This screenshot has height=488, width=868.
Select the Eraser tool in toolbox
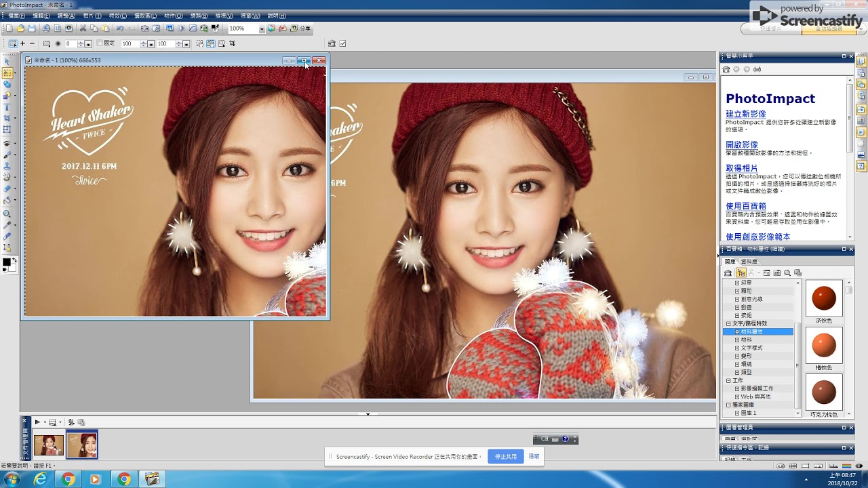[x=7, y=188]
